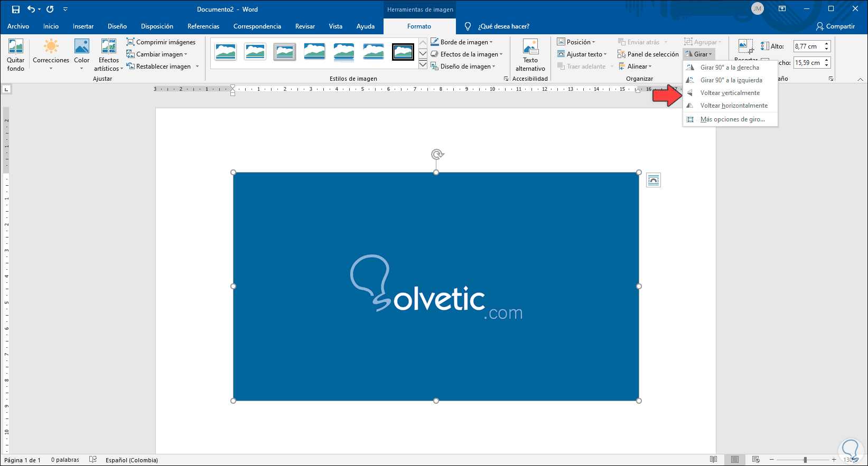This screenshot has height=466, width=868.
Task: Decrease Alto value with down arrow
Action: 827,49
